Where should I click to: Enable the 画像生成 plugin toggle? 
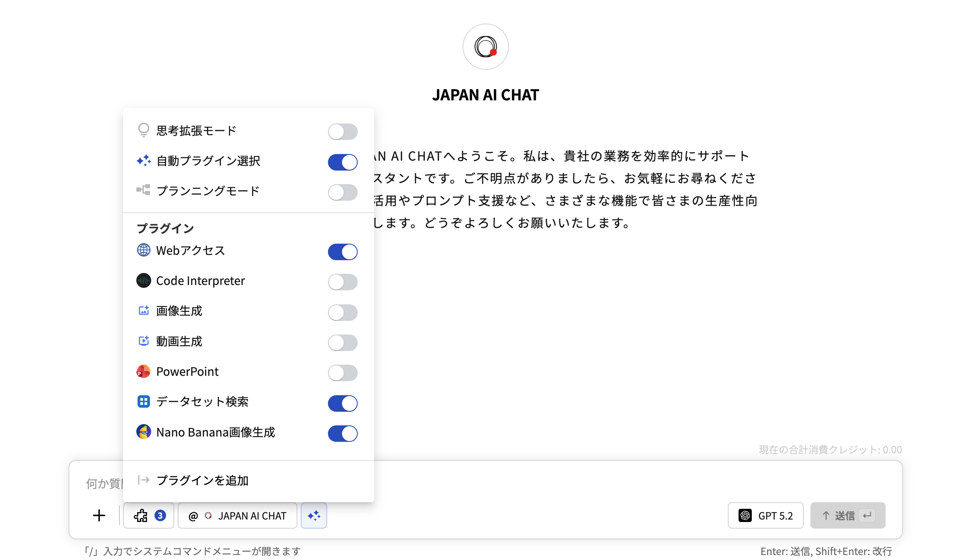click(x=342, y=313)
